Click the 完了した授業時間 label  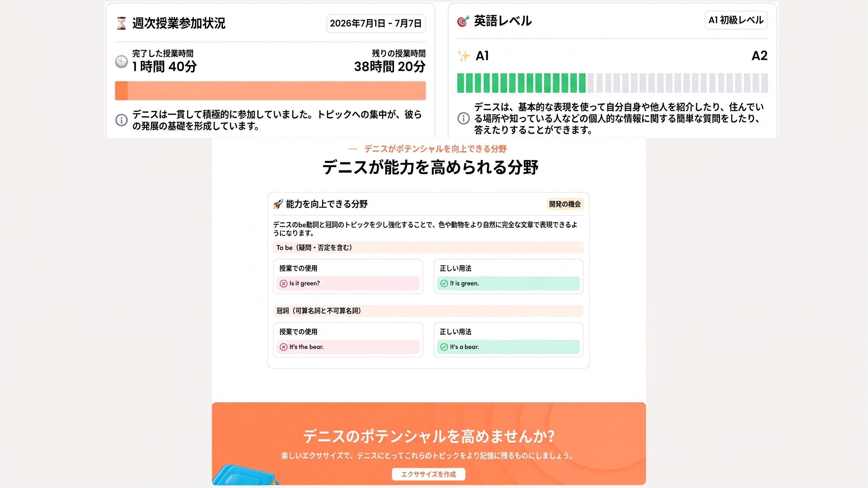click(163, 53)
